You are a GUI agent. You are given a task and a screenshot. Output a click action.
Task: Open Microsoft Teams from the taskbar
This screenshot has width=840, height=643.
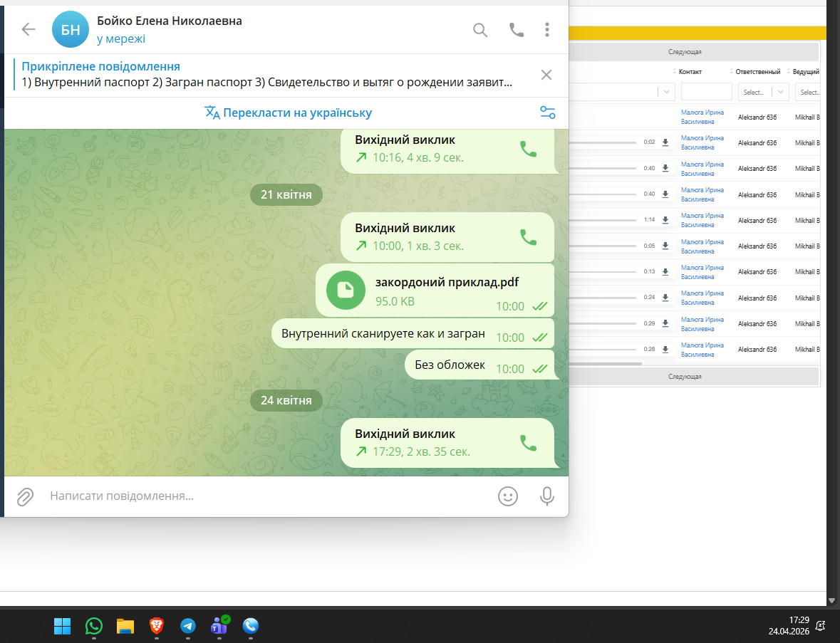tap(219, 625)
